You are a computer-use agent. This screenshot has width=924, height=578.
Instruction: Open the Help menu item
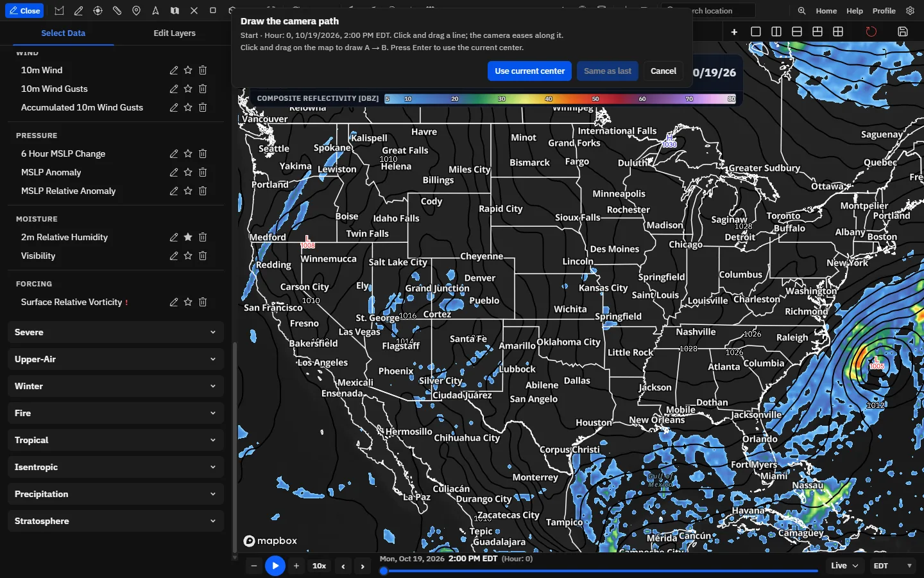point(854,11)
